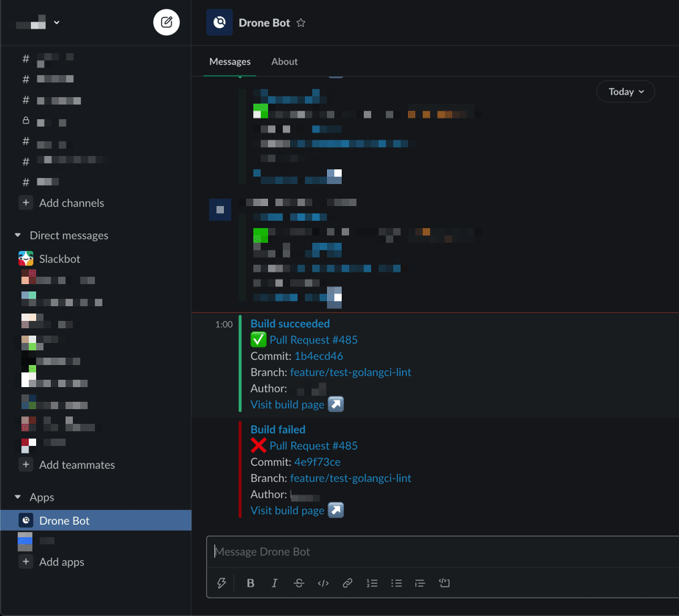Open the Today date dropdown

pyautogui.click(x=625, y=91)
